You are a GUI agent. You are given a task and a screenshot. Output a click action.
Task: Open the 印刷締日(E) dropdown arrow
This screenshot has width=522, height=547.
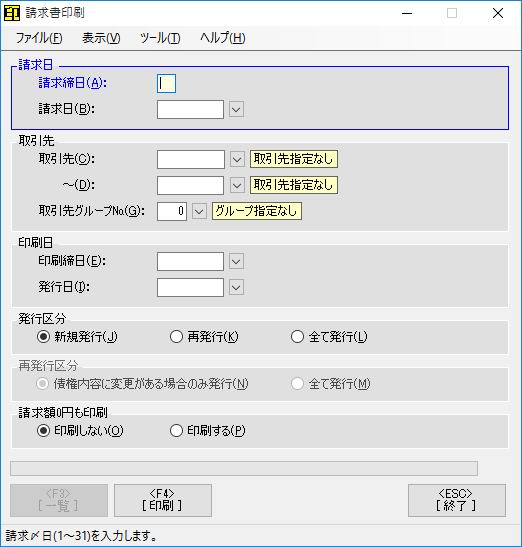[x=236, y=262]
